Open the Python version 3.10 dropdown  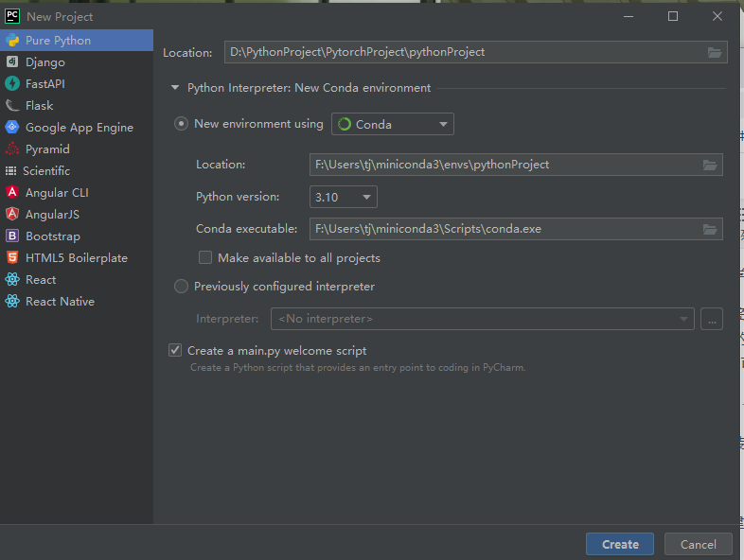[344, 197]
